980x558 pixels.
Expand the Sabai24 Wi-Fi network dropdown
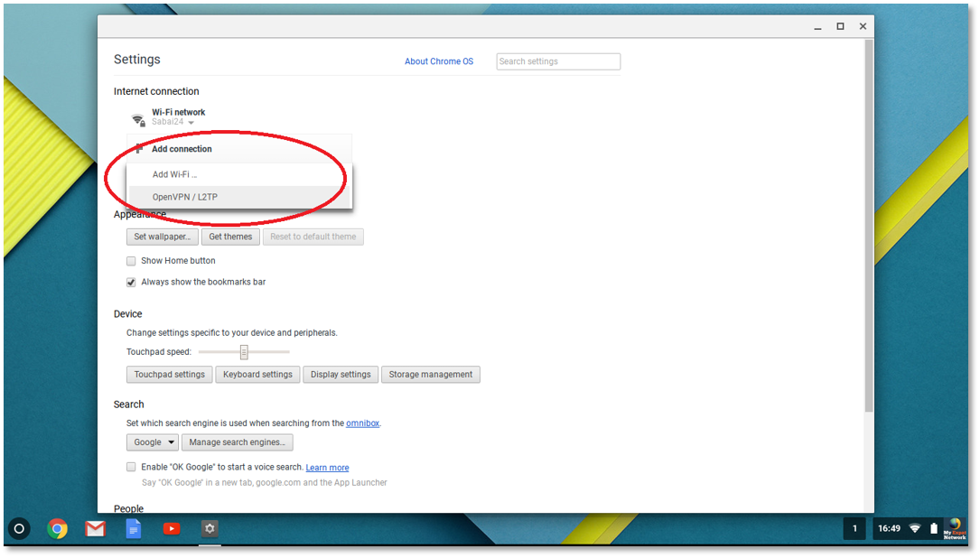click(x=173, y=122)
